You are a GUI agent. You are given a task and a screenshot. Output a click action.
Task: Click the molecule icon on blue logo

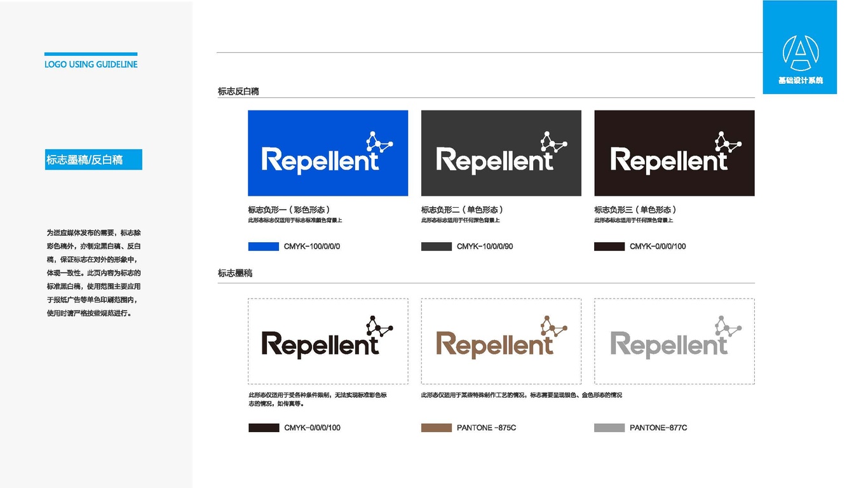coord(379,142)
